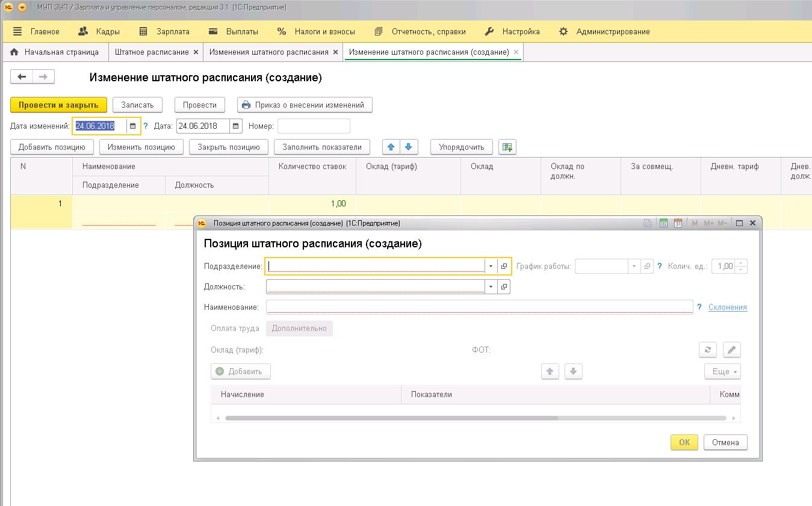Click the calendar icon in dialog title bar
812x506 pixels.
pyautogui.click(x=678, y=223)
